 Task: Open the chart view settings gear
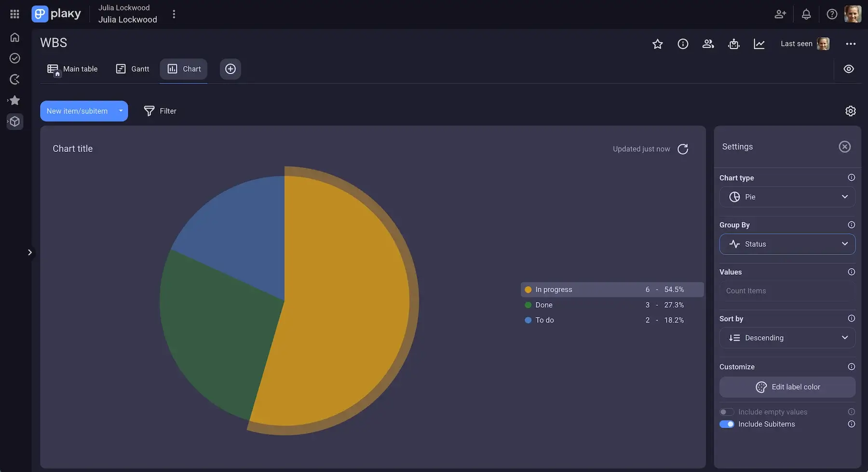[x=850, y=111]
